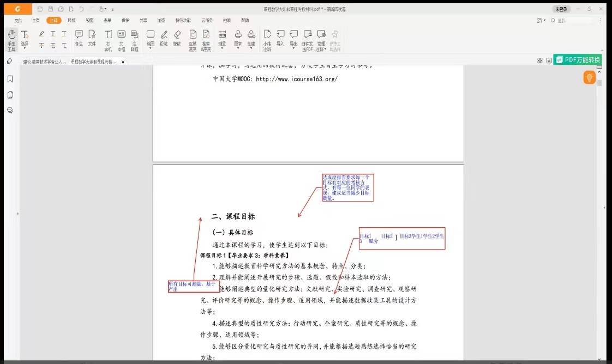The height and width of the screenshot is (364, 612).
Task: Close the 课程教学大纲 document tab
Action: tap(123, 62)
